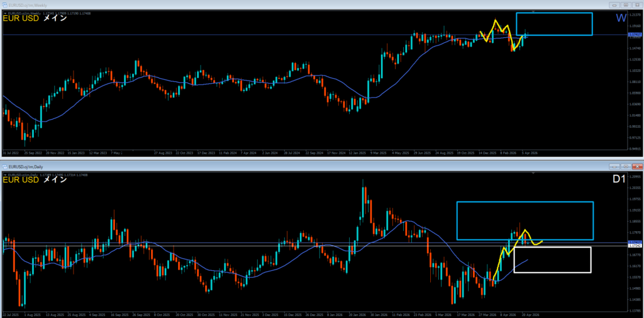Viewport: 644px width, 318px height.
Task: Restore down the EURUSD Weekly chart window
Action: pos(626,5)
